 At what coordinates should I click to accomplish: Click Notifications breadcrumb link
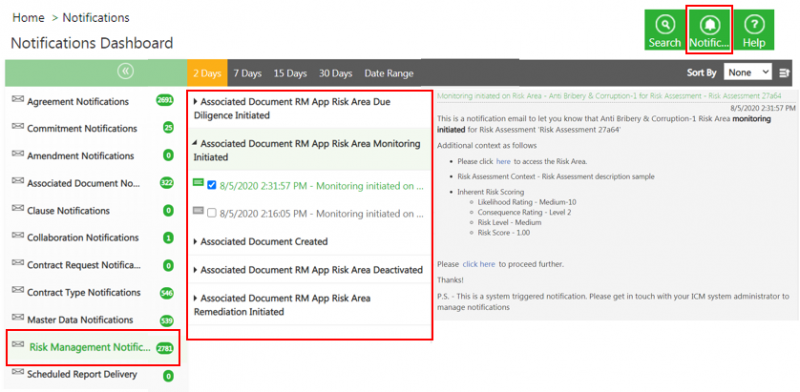click(x=96, y=18)
